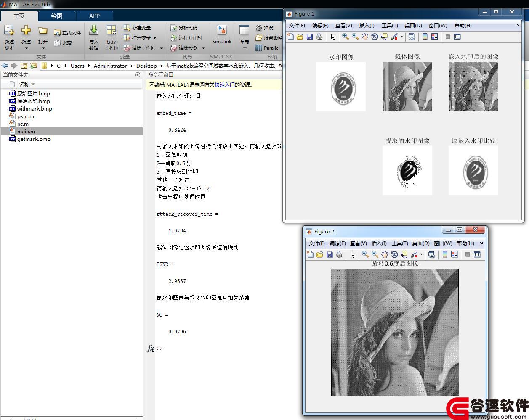The width and height of the screenshot is (529, 420).
Task: Expand 清除命令 dropdown arrow
Action: [204, 48]
